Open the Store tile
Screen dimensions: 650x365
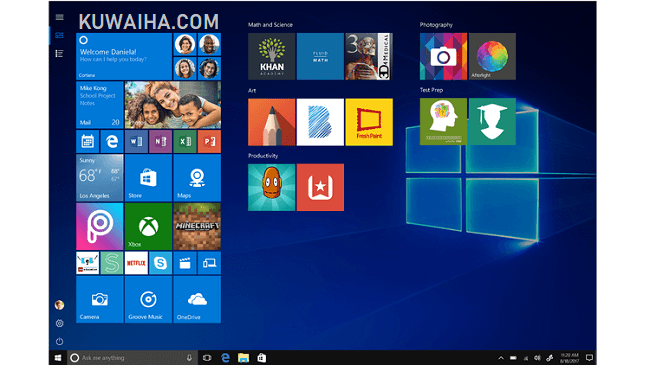pyautogui.click(x=148, y=178)
